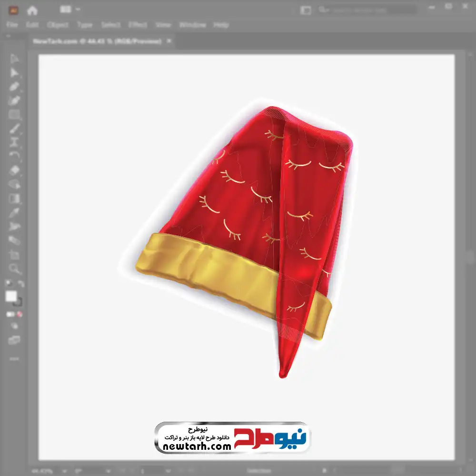Click the Edit Toolbar three-dots button
This screenshot has height=476, width=476.
(x=14, y=358)
